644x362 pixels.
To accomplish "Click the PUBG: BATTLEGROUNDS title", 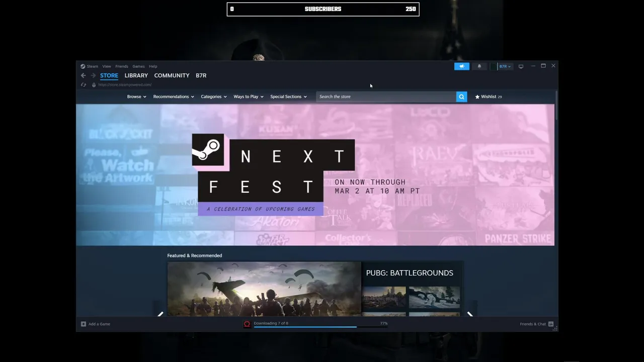I will pos(410,273).
